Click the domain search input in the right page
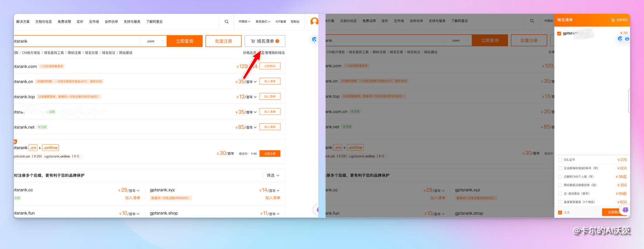This screenshot has height=249, width=644. (x=385, y=40)
